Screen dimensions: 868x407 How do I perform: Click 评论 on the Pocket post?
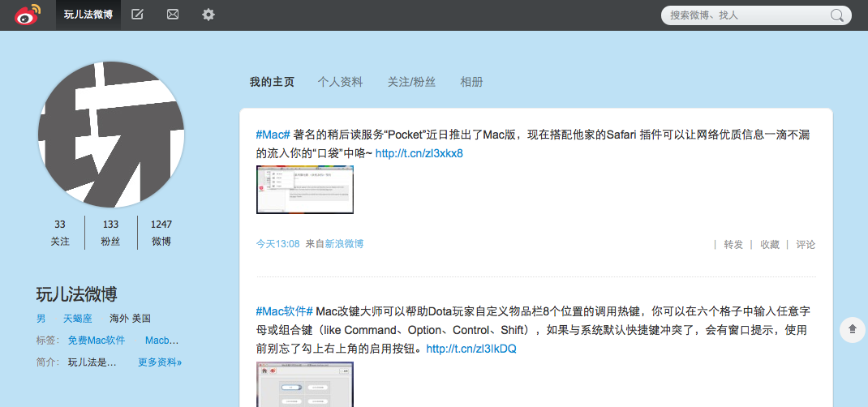(x=806, y=244)
